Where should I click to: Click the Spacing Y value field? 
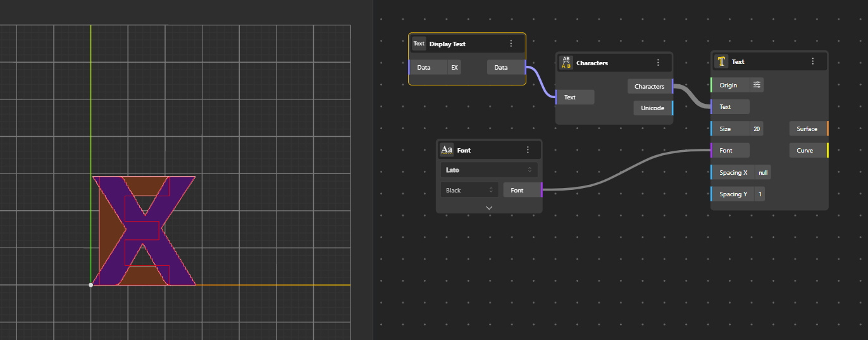coord(759,194)
